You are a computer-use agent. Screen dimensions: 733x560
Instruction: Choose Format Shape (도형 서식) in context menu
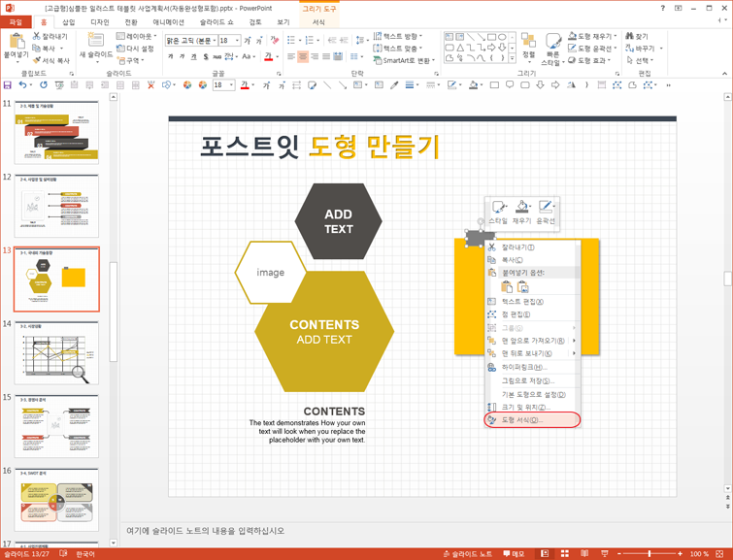[x=532, y=420]
